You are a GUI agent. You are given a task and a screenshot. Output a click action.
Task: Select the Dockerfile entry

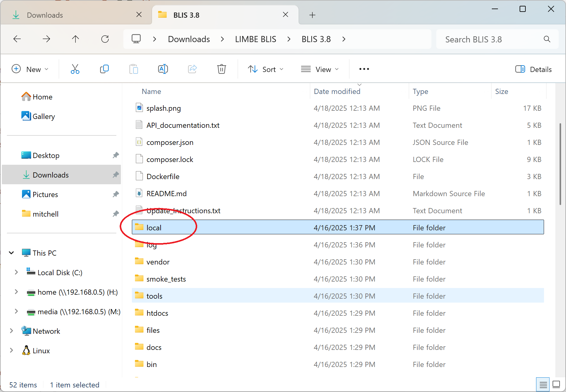click(338, 176)
